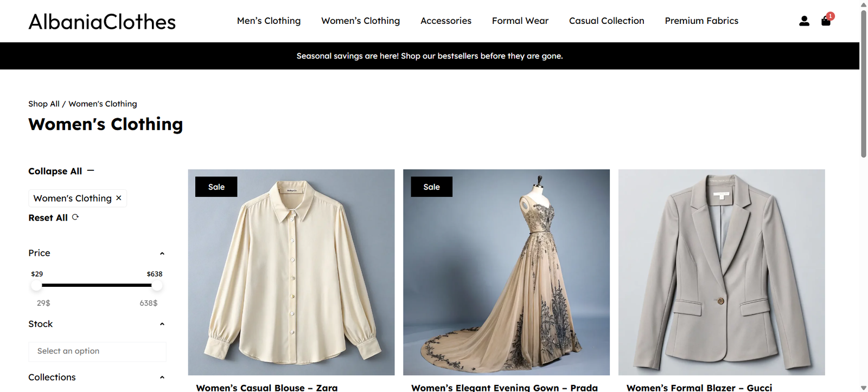Go to the Accessories menu item
Image resolution: width=868 pixels, height=392 pixels.
point(445,21)
